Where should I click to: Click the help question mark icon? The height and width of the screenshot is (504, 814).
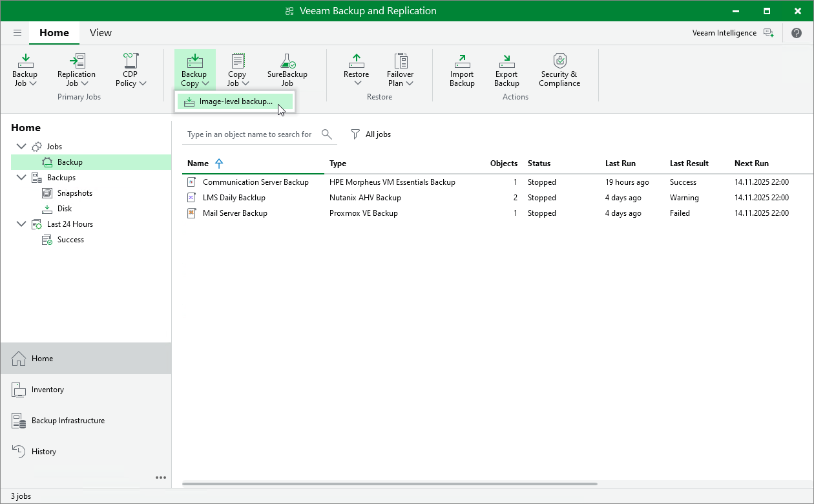tap(797, 33)
